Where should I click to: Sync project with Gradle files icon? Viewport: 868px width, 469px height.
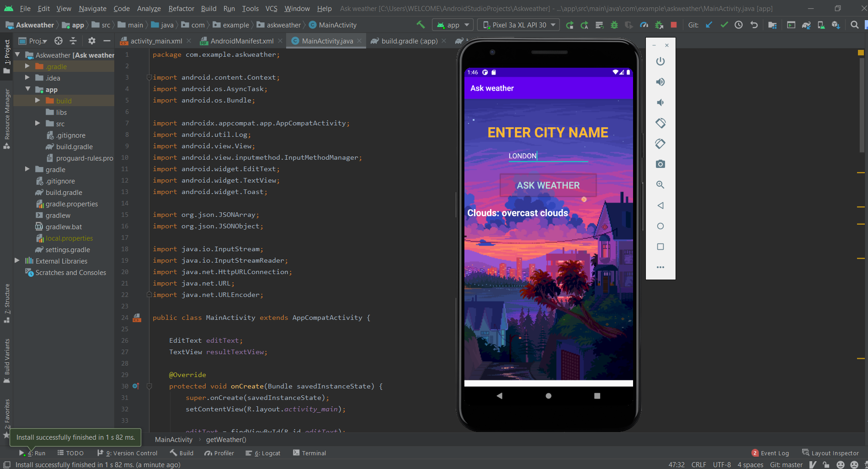pyautogui.click(x=806, y=25)
